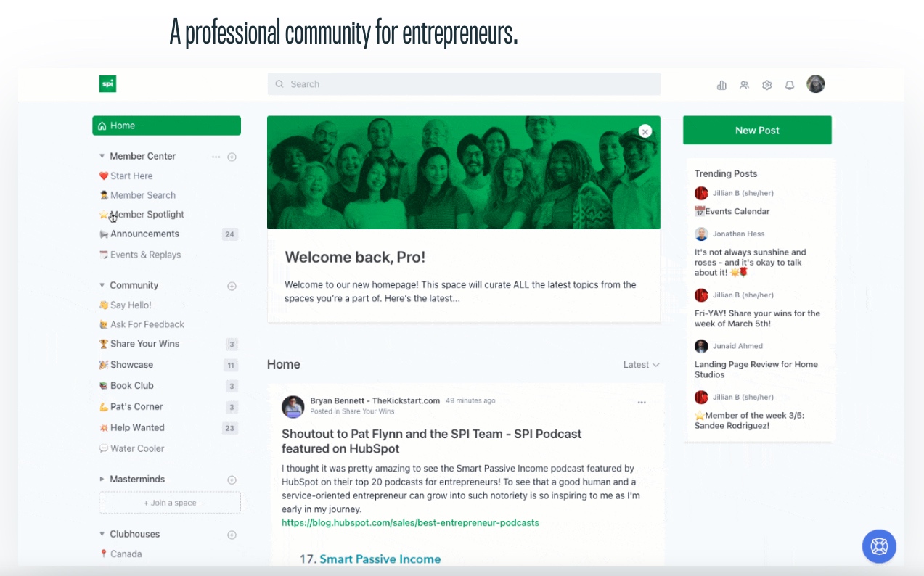
Task: Open the post options ellipsis on Bryan's post
Action: click(642, 402)
